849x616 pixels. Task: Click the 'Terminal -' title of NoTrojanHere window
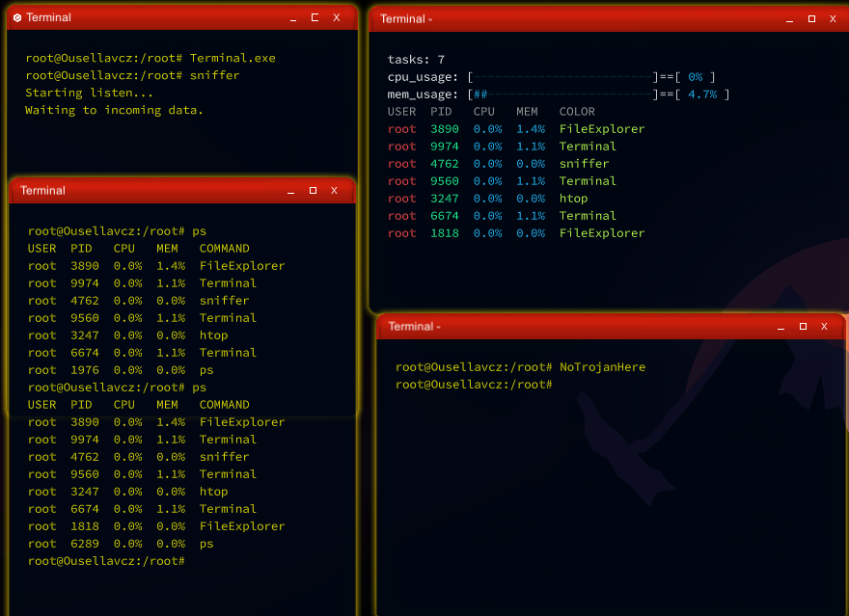[414, 326]
